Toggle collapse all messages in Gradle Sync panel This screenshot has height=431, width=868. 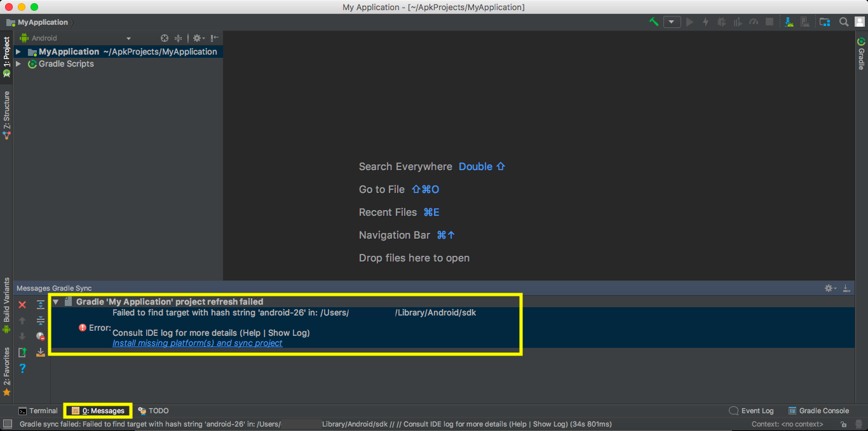tap(40, 320)
